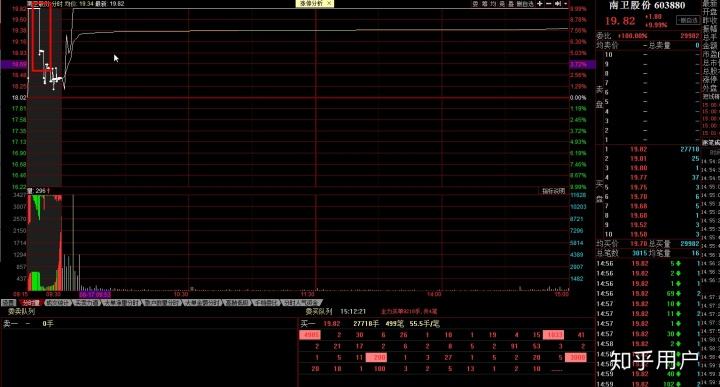The height and width of the screenshot is (387, 720).
Task: Click the 删自选 button beside the stock price
Action: point(689,20)
